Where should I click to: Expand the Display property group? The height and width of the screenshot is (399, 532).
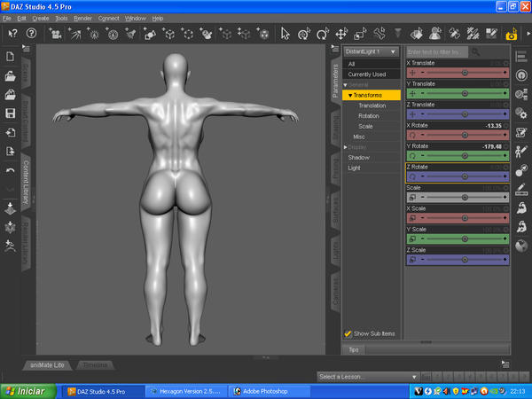[346, 146]
